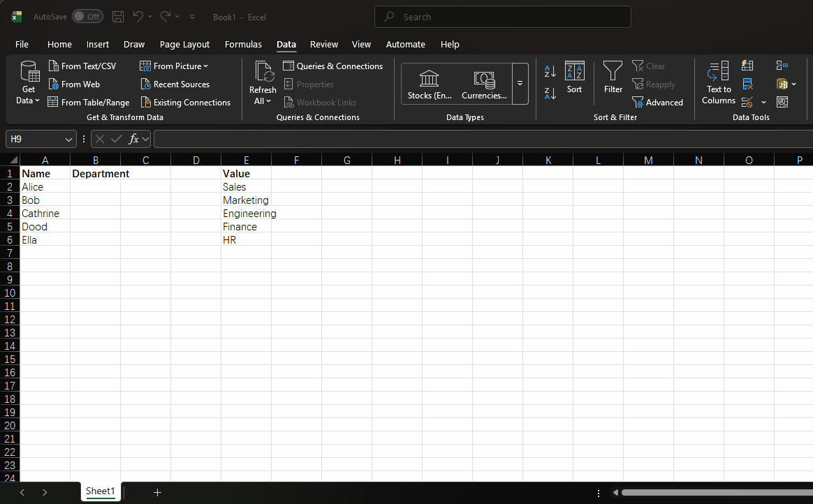
Task: Click the Advanced filter button
Action: point(658,102)
